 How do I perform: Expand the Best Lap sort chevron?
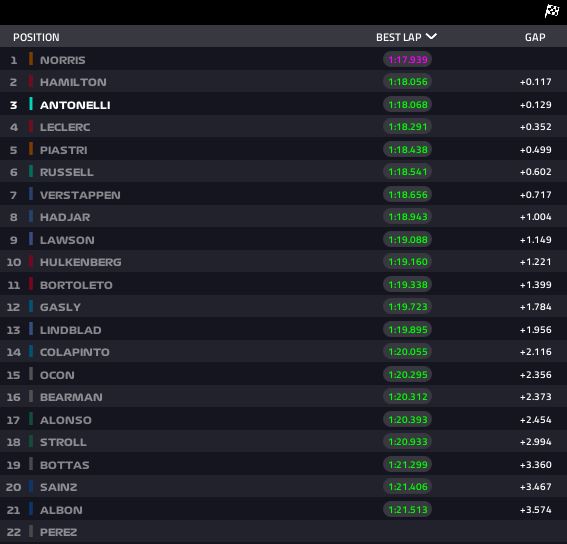click(431, 36)
